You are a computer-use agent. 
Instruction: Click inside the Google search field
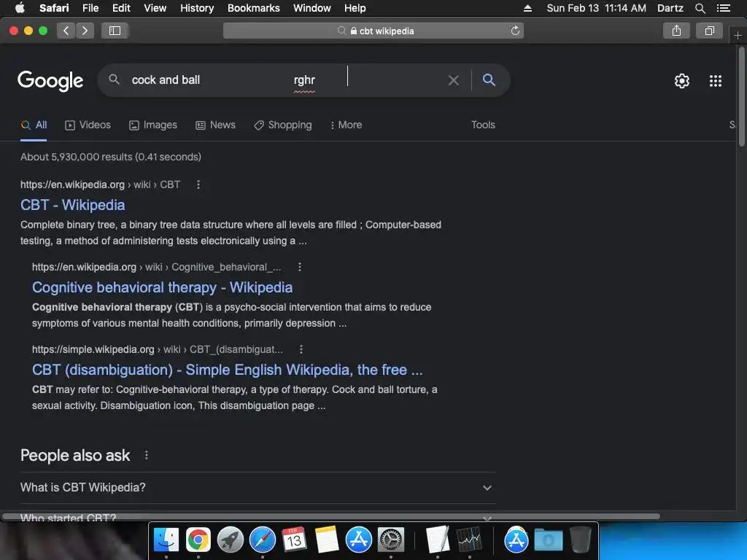(x=286, y=80)
